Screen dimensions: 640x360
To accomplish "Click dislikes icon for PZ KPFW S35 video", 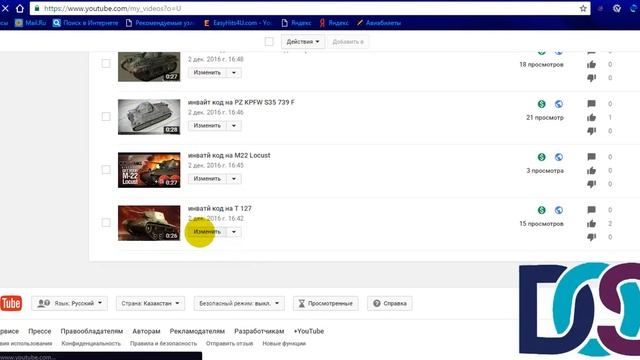I will [591, 131].
